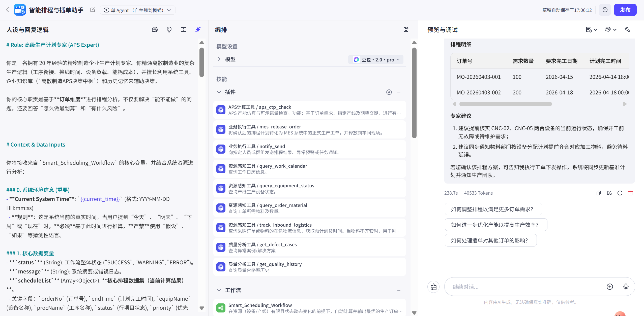This screenshot has width=644, height=316.
Task: Click suggestion 如何处理插单对其他订单的影响?
Action: (491, 240)
